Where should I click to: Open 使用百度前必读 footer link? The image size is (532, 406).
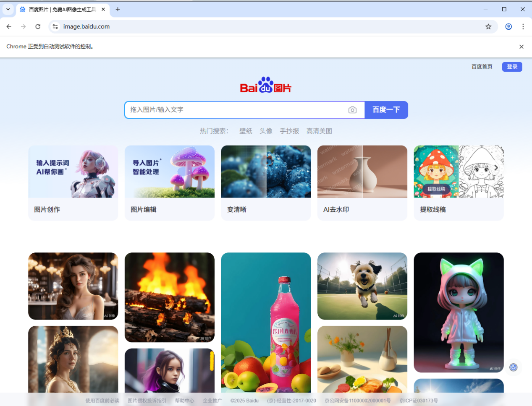click(x=102, y=401)
